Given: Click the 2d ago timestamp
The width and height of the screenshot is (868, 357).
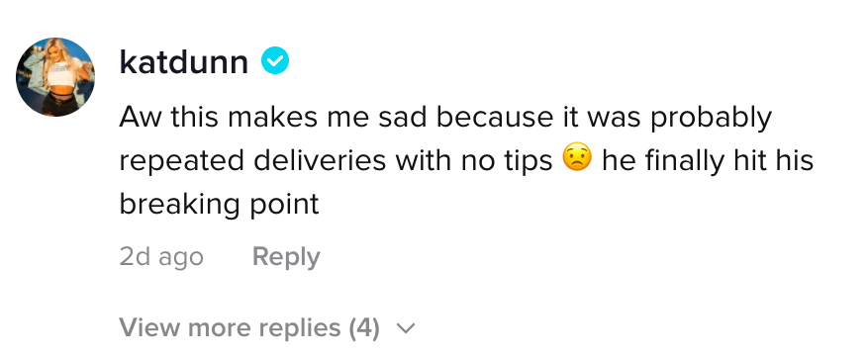Looking at the screenshot, I should [x=161, y=257].
